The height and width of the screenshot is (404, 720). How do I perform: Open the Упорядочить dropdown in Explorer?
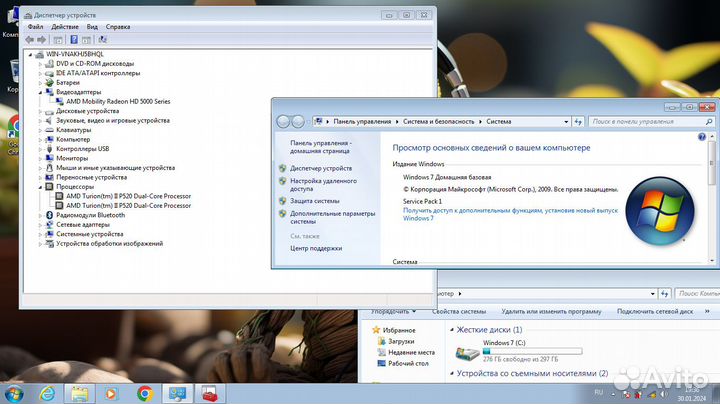(394, 311)
